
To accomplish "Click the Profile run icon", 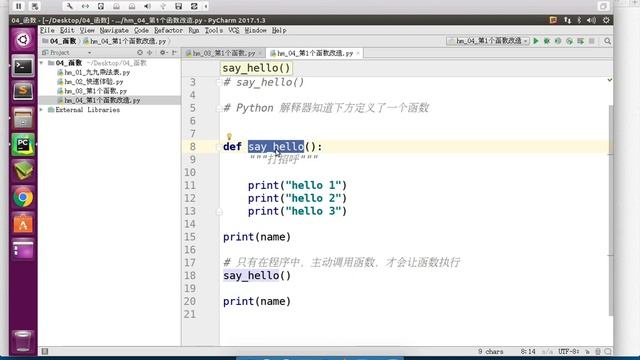I will 569,41.
